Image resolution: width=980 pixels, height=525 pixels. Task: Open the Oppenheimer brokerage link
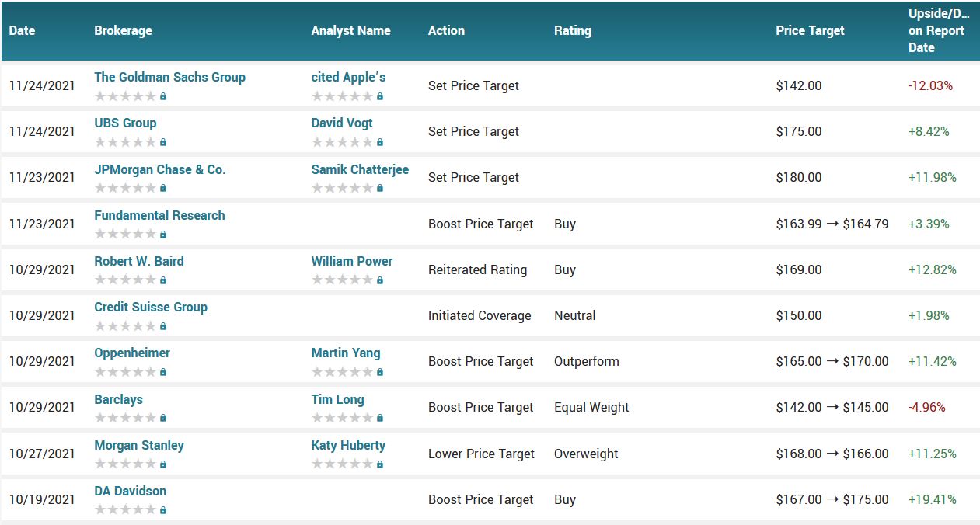click(132, 353)
